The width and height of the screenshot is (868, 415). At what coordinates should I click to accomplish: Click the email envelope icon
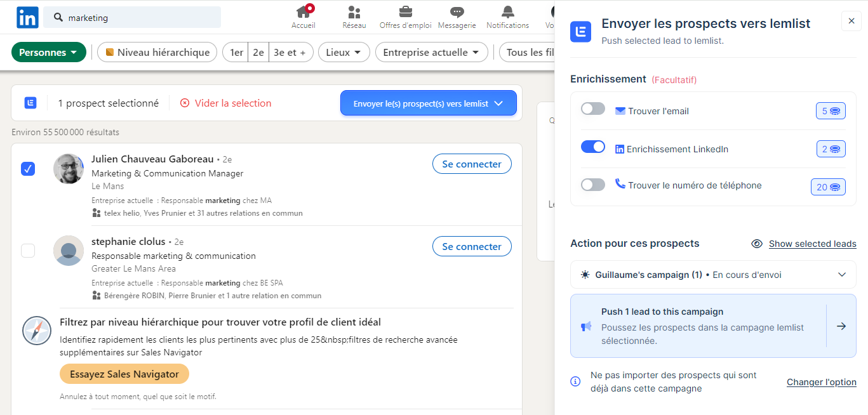pyautogui.click(x=620, y=111)
